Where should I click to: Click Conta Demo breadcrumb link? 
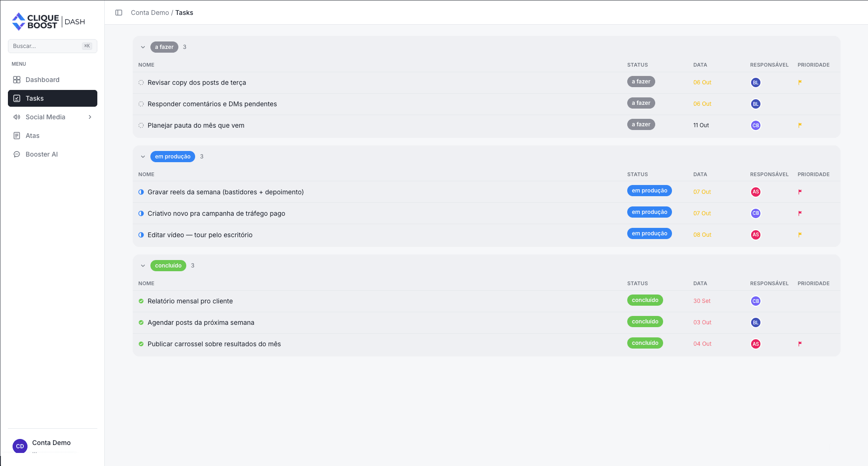click(150, 13)
